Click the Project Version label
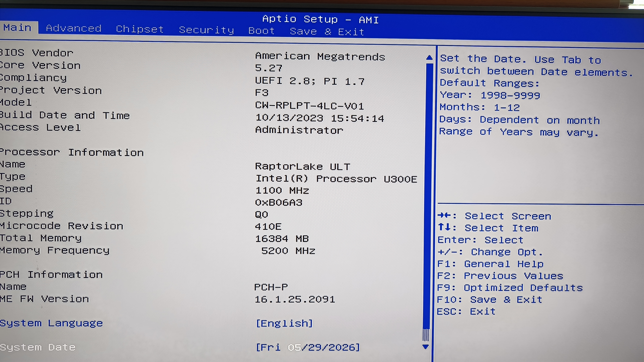 pyautogui.click(x=51, y=90)
